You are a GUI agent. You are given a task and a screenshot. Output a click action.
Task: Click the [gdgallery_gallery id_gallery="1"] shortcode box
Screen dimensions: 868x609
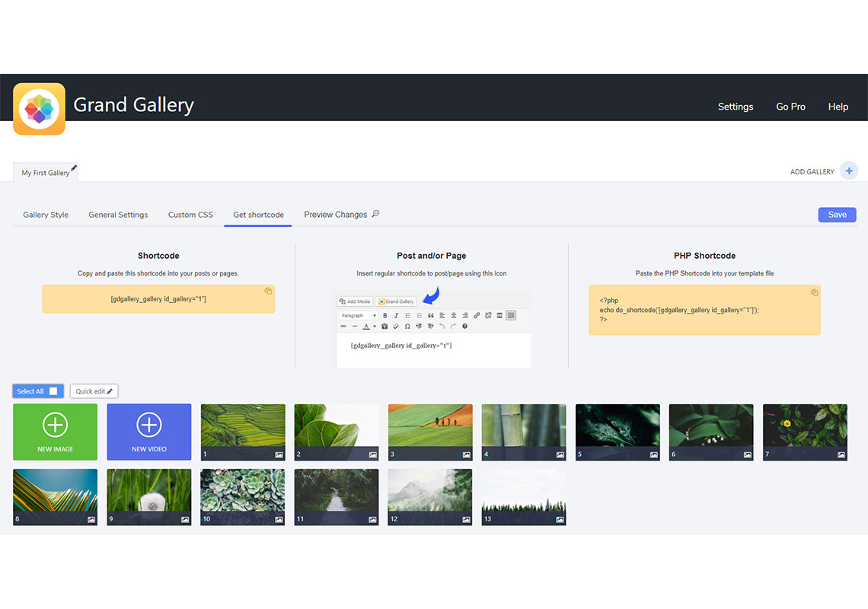[x=158, y=299]
